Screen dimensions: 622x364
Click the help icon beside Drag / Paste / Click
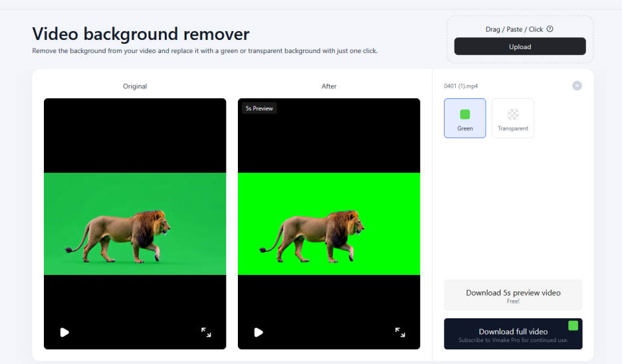(550, 29)
